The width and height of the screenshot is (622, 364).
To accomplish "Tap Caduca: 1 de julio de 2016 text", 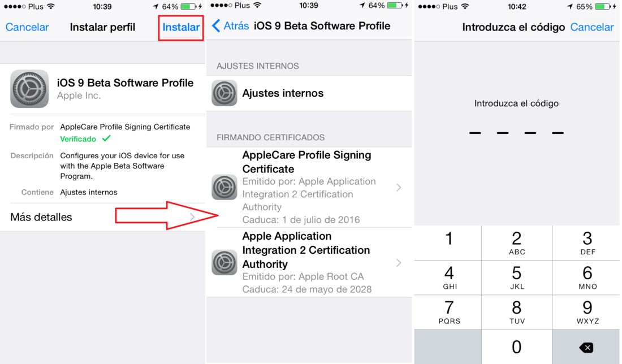I will [301, 220].
